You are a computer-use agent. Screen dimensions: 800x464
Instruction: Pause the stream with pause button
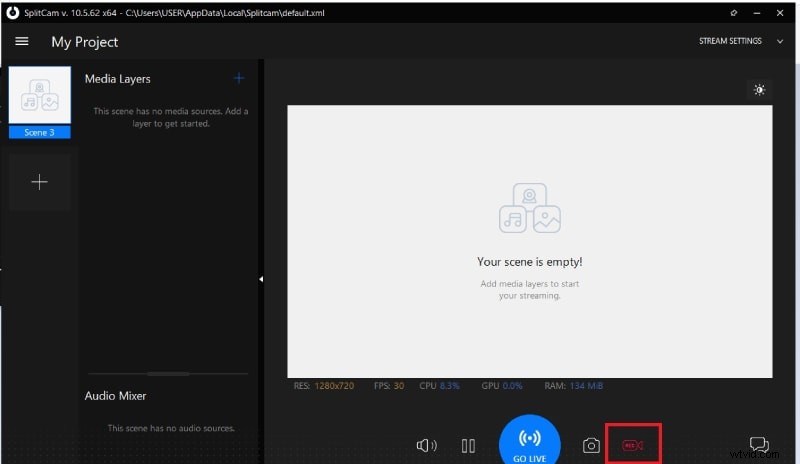click(468, 445)
